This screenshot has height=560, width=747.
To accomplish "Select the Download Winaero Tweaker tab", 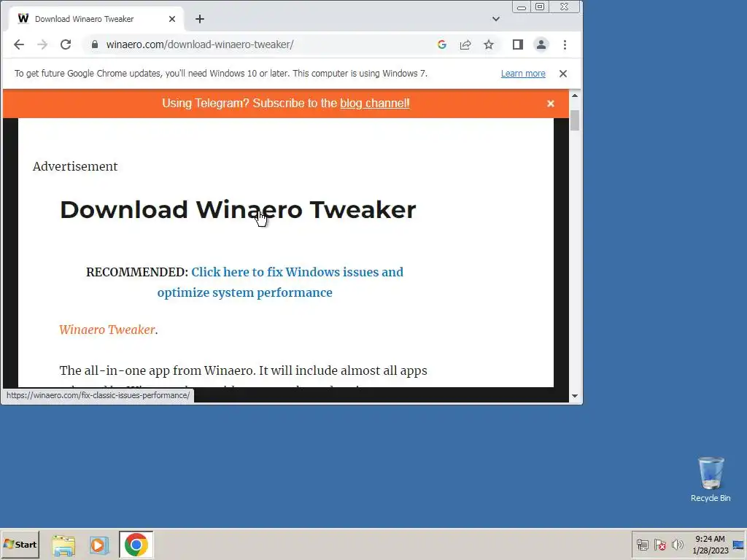I will click(96, 19).
